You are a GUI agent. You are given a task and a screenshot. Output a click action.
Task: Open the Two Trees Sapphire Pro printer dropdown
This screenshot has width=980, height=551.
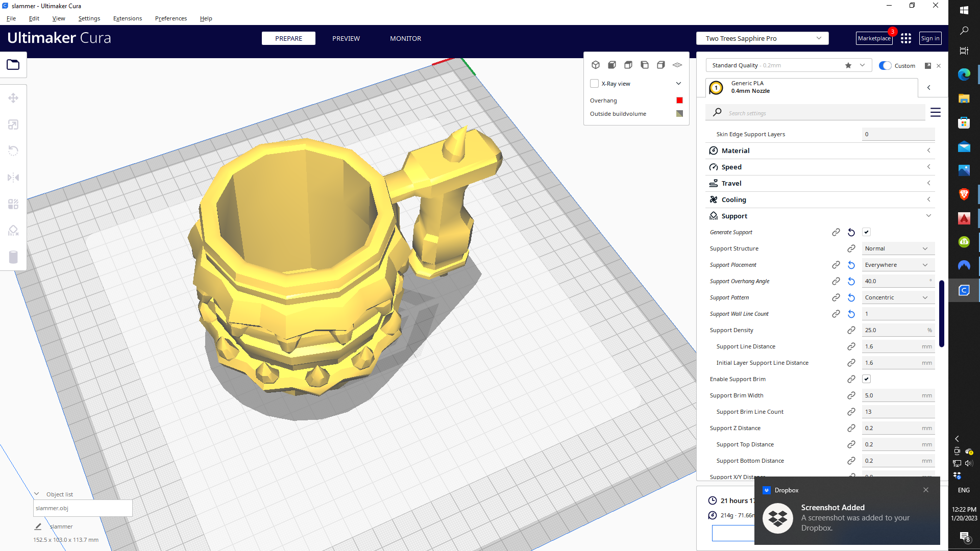[x=762, y=38]
